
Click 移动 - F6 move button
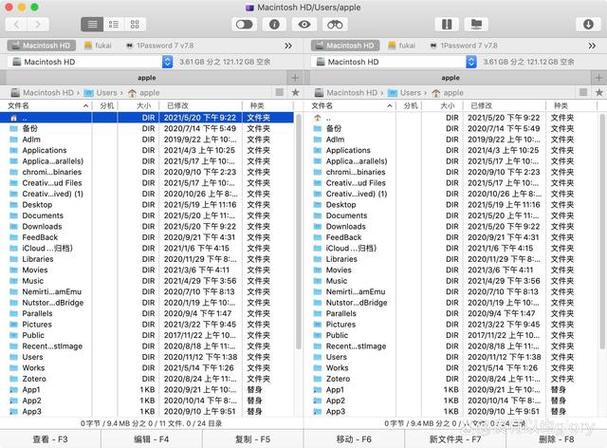pos(354,439)
